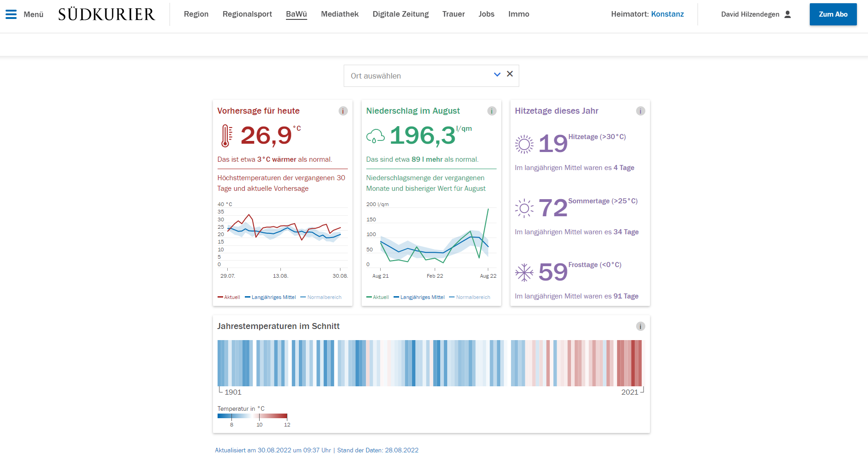The height and width of the screenshot is (457, 868).
Task: Toggle Langjähriges Mittel in precipitation chart
Action: click(419, 297)
